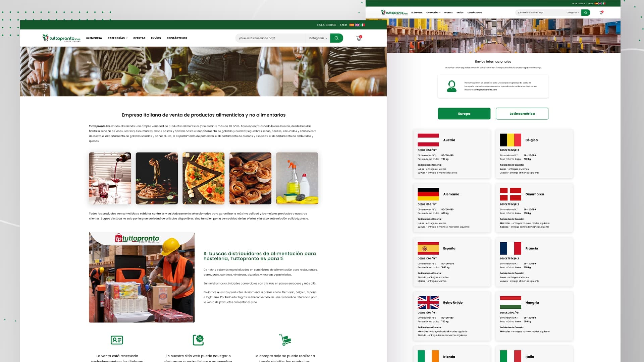This screenshot has width=644, height=362.
Task: Click the 'DESDE 120€/PLT' price for Alemania
Action: coord(427,204)
